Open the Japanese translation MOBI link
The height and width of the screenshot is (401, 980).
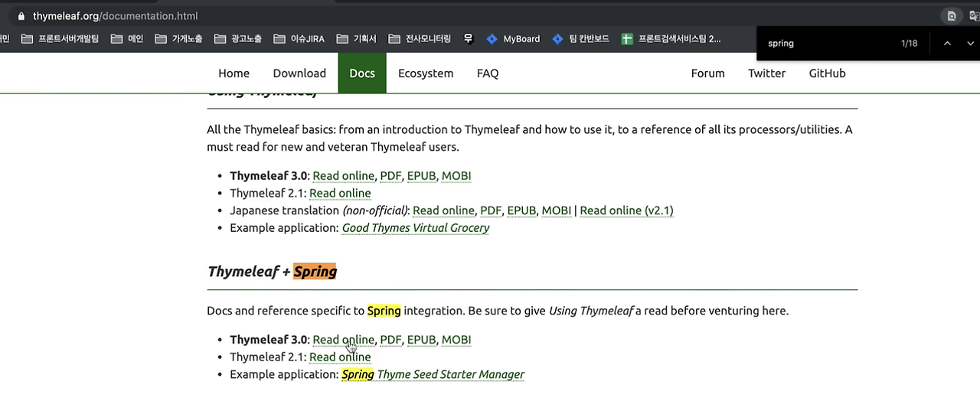557,210
